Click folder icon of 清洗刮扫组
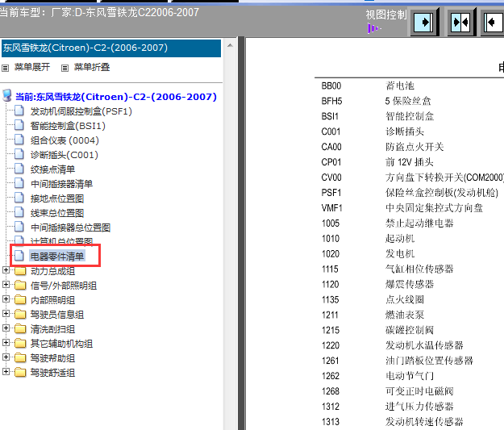 click(20, 328)
